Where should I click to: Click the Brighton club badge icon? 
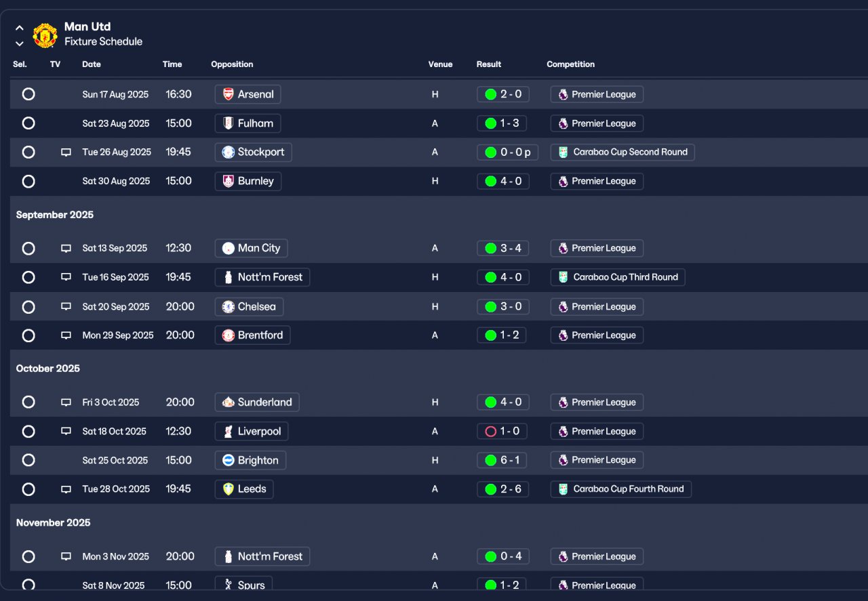[x=229, y=461]
